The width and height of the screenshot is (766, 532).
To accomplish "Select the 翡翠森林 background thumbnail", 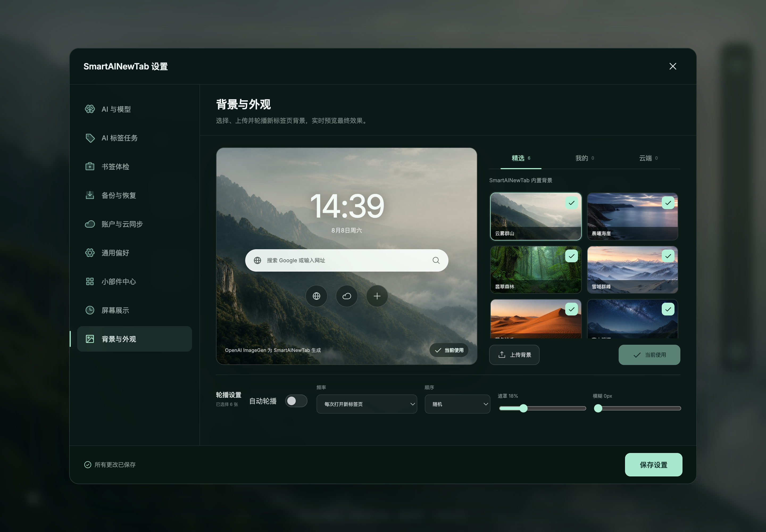I will coord(536,270).
